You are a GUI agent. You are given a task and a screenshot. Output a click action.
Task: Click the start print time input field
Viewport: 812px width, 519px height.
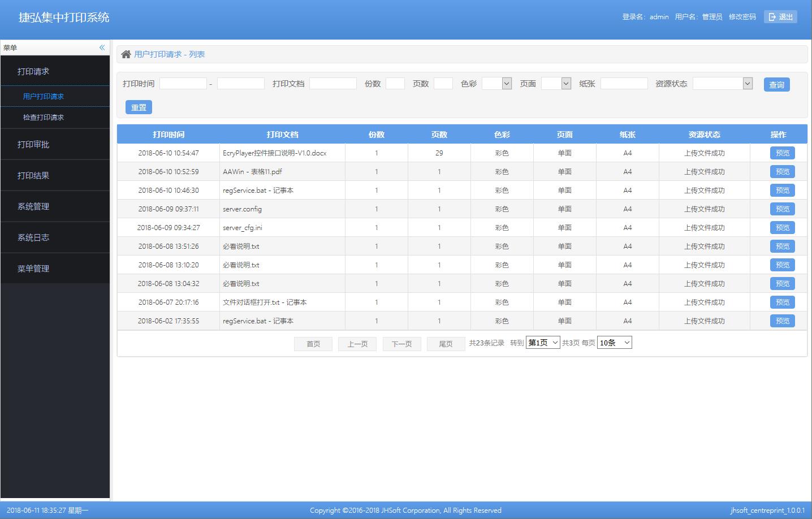click(183, 84)
